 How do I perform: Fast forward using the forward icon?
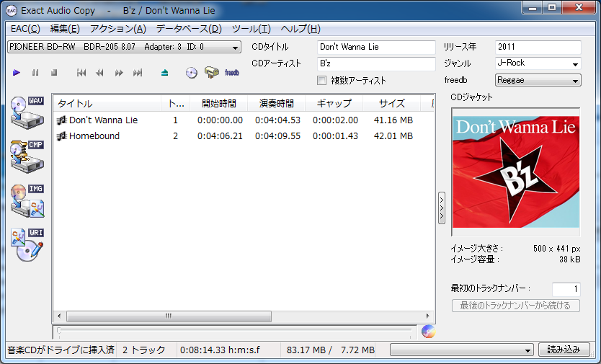[119, 73]
